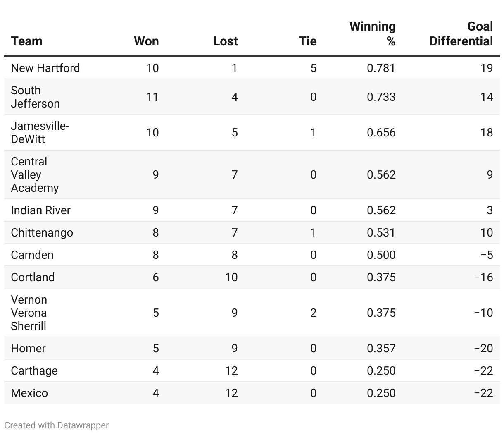Viewport: 504px width, 435px height.
Task: Click the Central Valley Academy team cell
Action: (x=35, y=174)
